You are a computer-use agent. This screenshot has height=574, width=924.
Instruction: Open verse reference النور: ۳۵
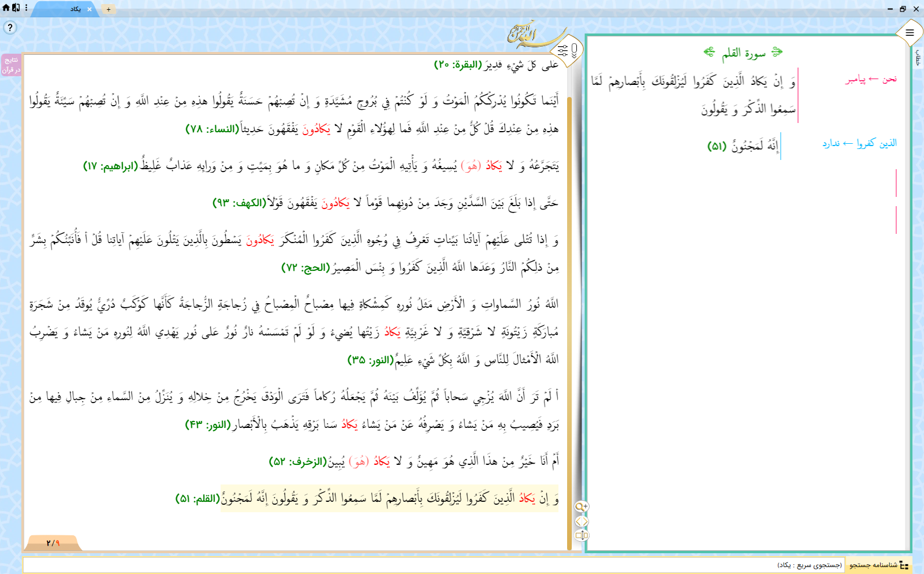click(x=370, y=360)
